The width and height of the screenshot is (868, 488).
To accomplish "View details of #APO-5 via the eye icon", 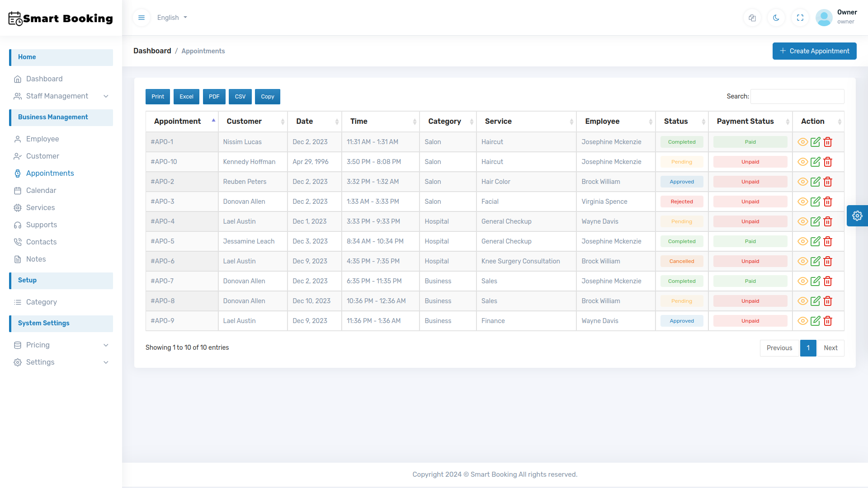I will [803, 241].
